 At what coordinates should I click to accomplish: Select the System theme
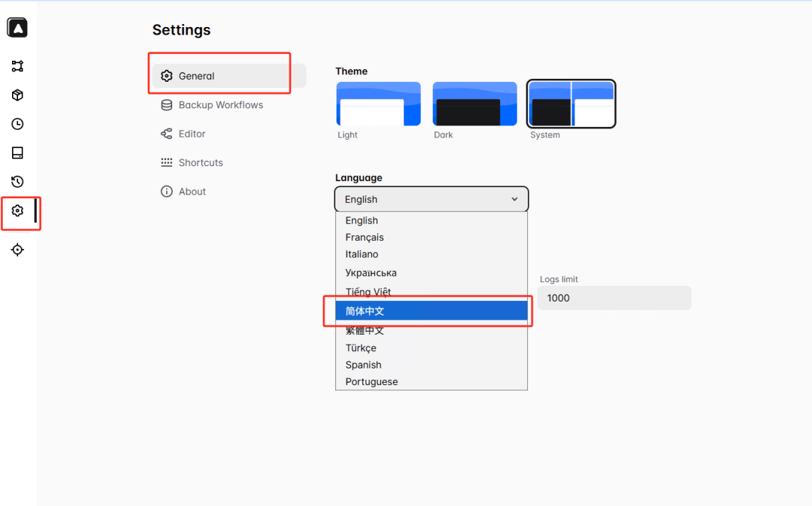pyautogui.click(x=571, y=104)
